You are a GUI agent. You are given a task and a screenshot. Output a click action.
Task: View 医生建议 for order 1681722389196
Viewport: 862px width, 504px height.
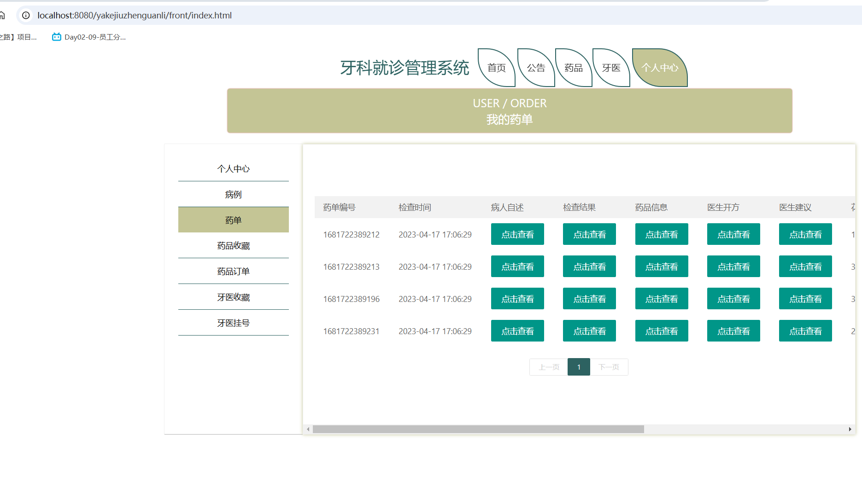[805, 299]
